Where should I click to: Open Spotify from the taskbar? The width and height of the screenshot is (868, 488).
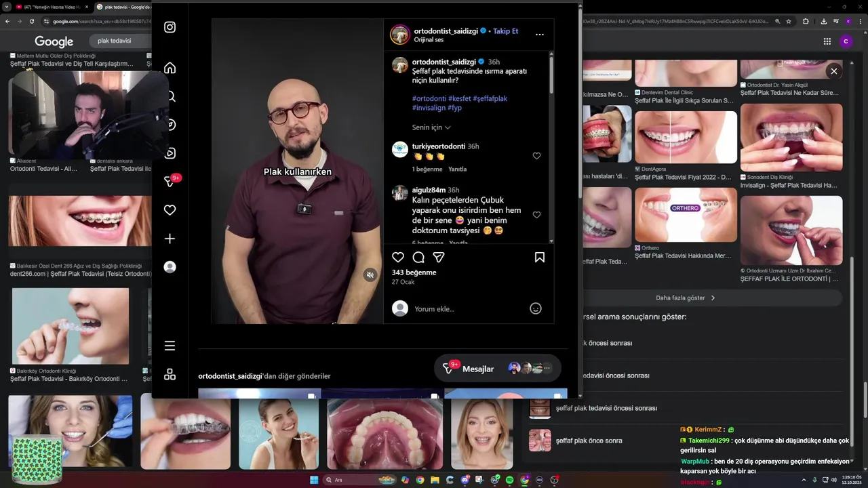point(509,480)
